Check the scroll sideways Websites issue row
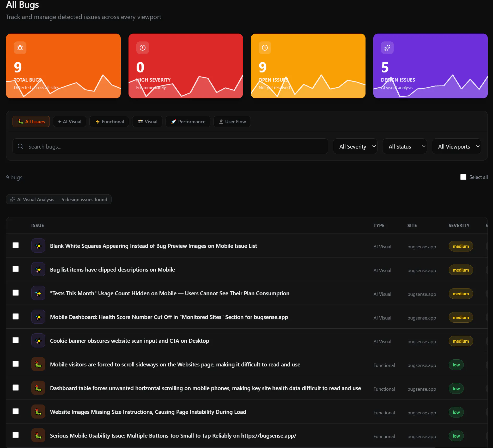Viewport: 493px width, 448px height. coord(16,364)
